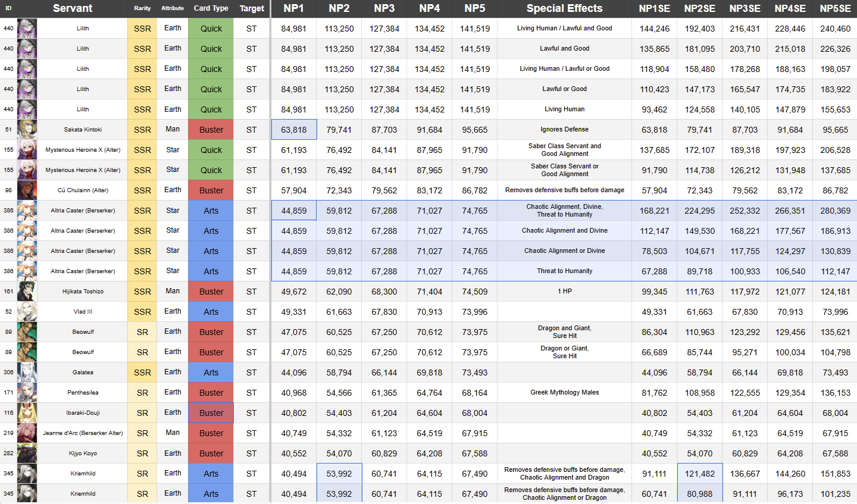Select the NP1 column header
Viewport: 857px width, 504px height.
click(294, 8)
